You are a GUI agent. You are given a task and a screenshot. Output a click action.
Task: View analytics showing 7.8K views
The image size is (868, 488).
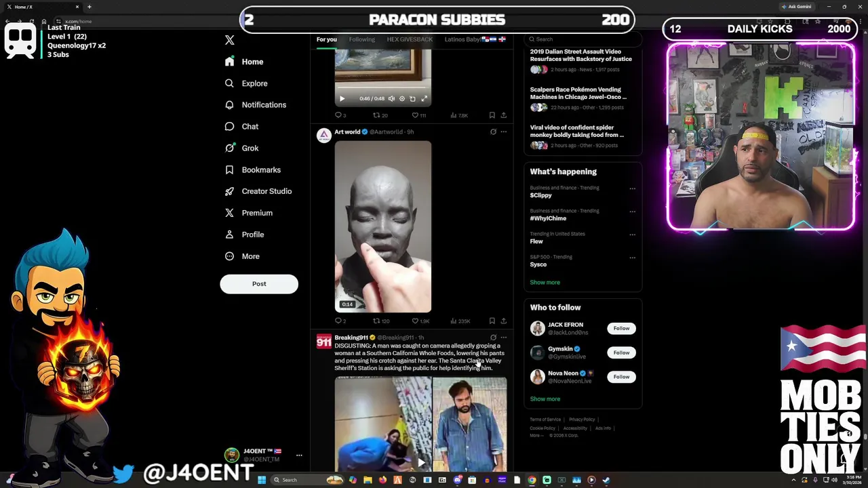pos(459,115)
